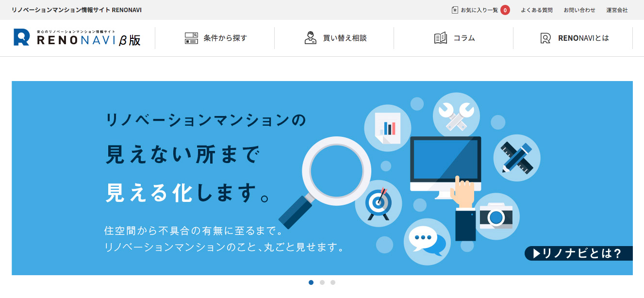This screenshot has width=644, height=298.
Task: Select the first carousel dot
Action: 311,282
